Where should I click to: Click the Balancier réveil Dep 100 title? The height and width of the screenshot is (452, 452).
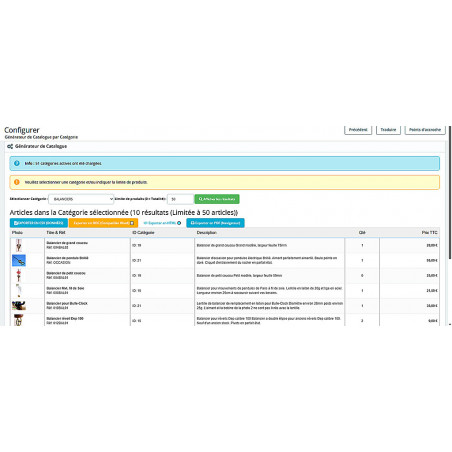click(65, 318)
